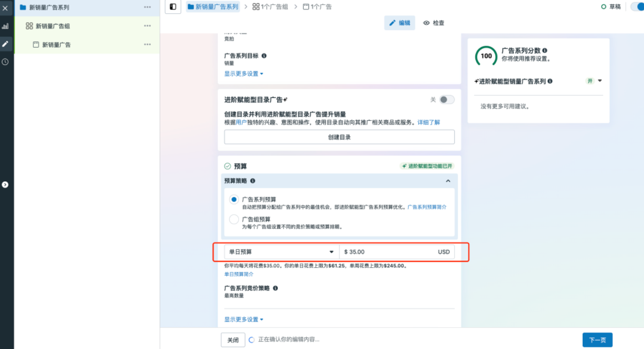Image resolution: width=644 pixels, height=349 pixels.
Task: Collapse the 预算策略 section chevron
Action: (448, 180)
